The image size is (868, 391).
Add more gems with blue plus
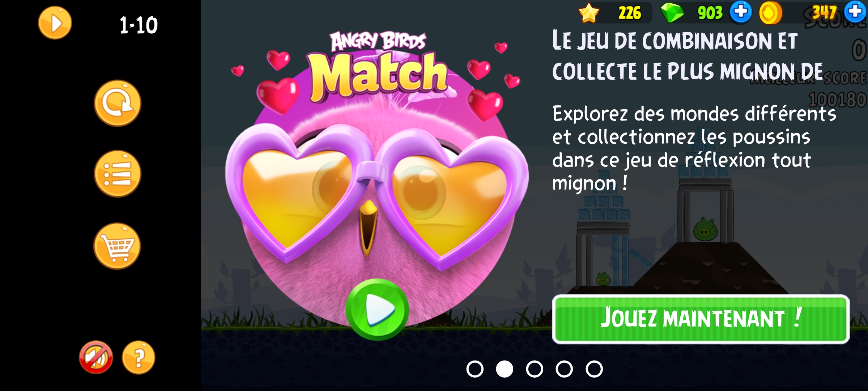coord(741,12)
